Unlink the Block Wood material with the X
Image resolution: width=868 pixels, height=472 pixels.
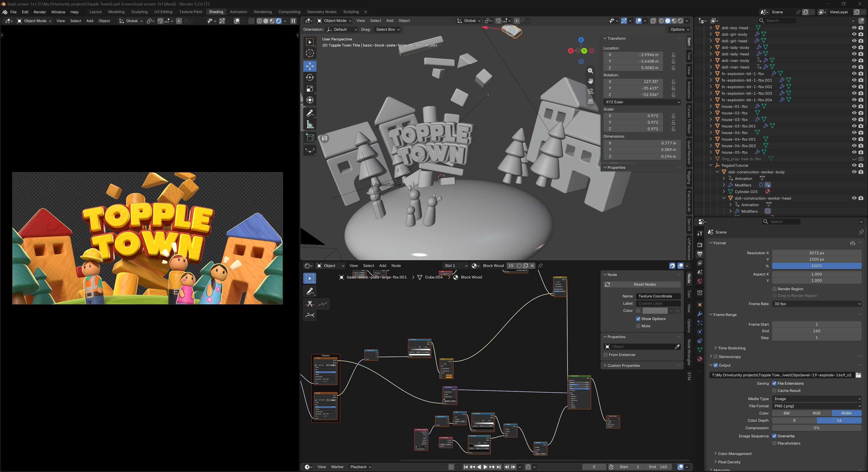pyautogui.click(x=532, y=265)
